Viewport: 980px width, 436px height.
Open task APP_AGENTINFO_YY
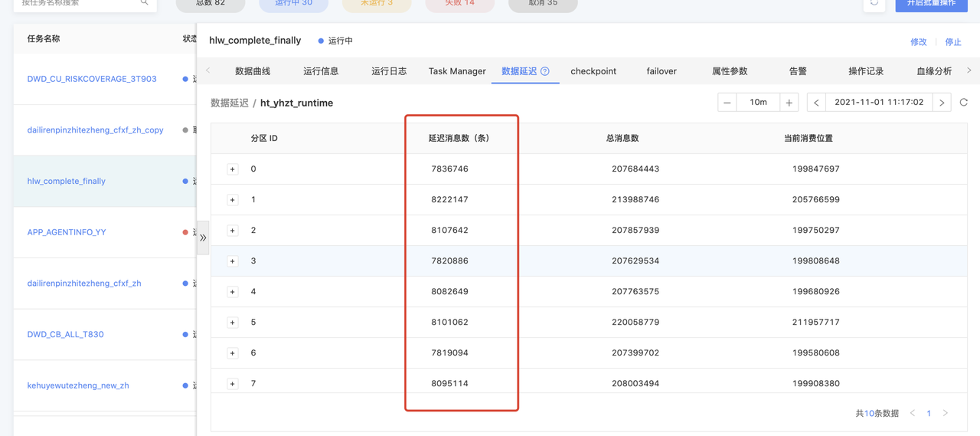tap(67, 232)
